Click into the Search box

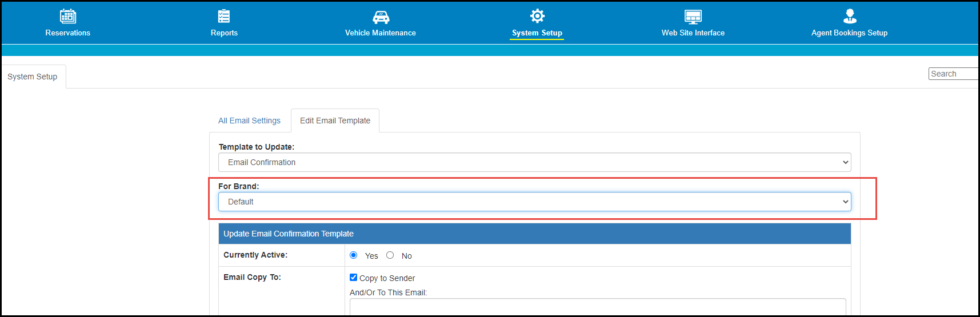(x=954, y=74)
